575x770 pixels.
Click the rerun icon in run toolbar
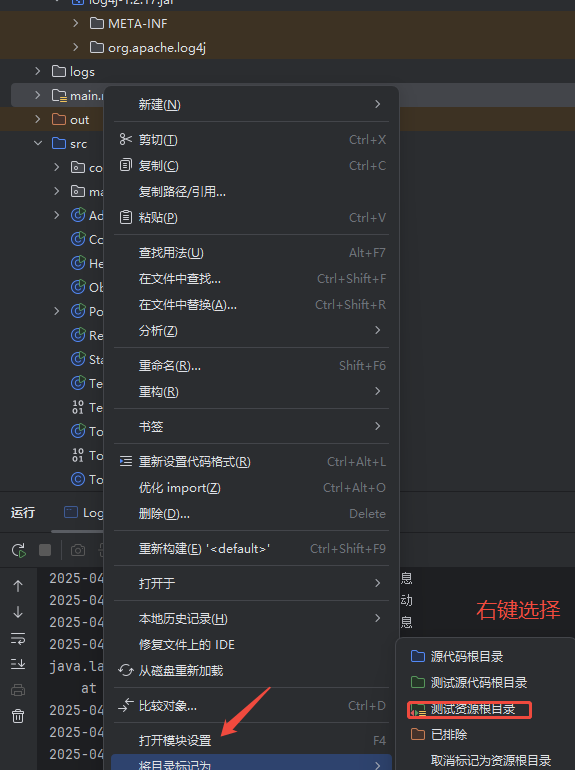click(x=19, y=550)
